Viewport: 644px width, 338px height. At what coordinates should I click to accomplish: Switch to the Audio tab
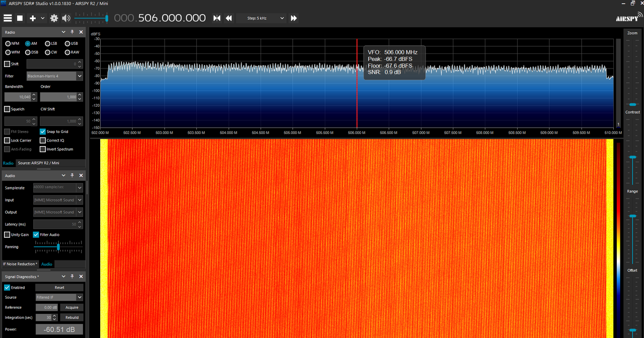pos(46,264)
